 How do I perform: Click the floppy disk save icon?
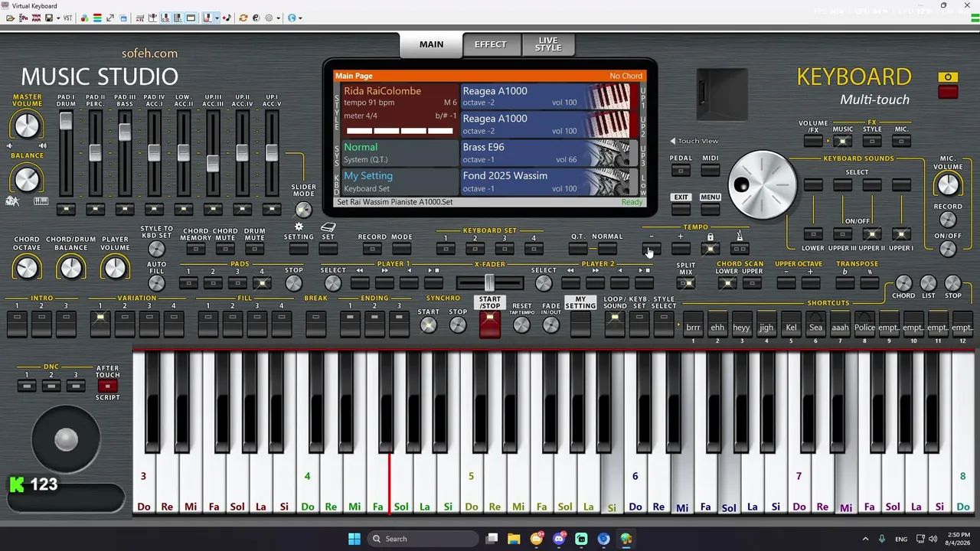[x=49, y=18]
